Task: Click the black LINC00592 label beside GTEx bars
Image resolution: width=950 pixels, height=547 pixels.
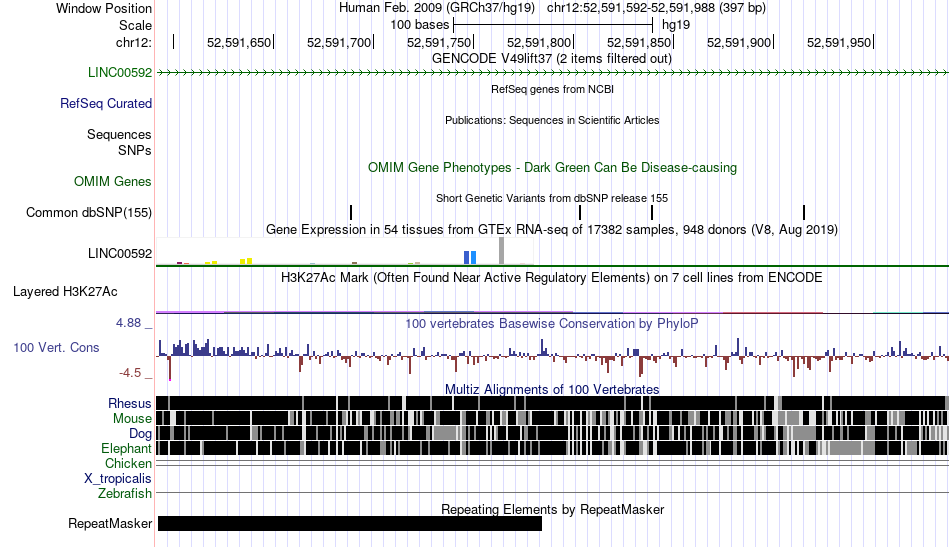Action: pyautogui.click(x=119, y=253)
